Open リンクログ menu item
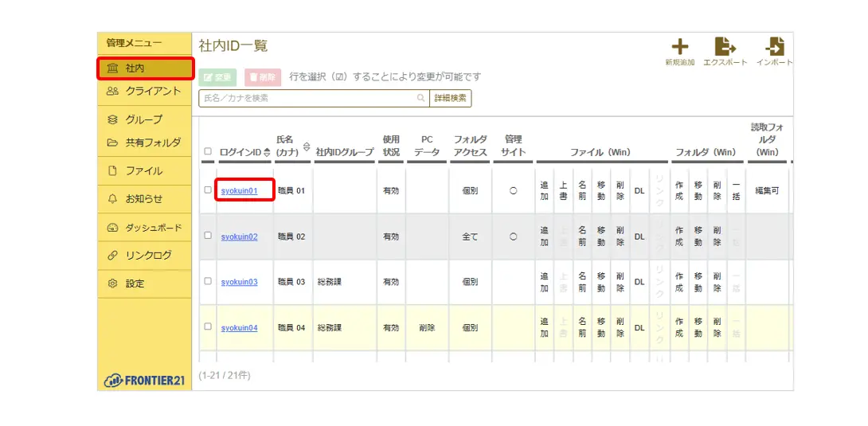This screenshot has width=868, height=426. [x=144, y=256]
